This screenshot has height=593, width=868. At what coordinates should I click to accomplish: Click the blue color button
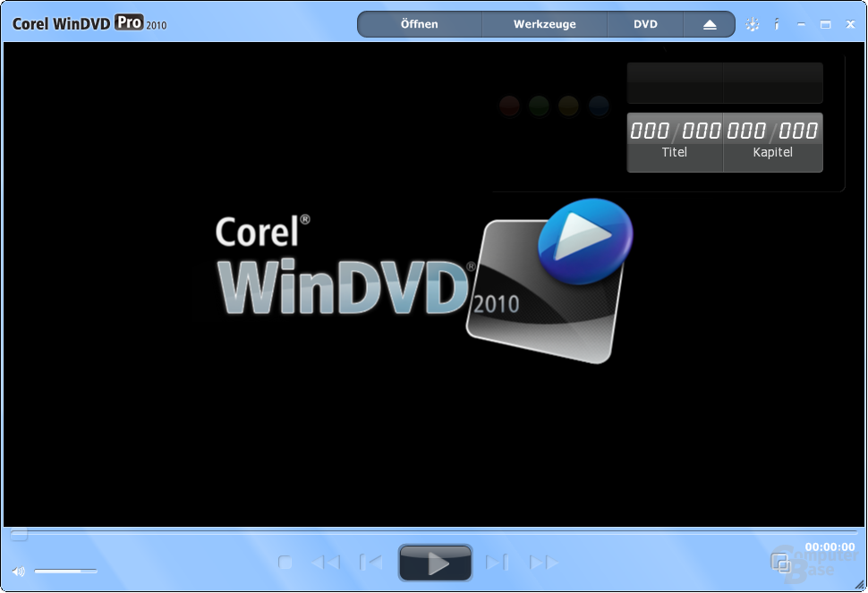599,106
